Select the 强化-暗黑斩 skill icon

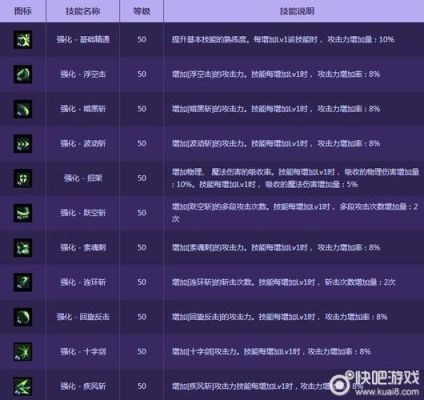[23, 109]
